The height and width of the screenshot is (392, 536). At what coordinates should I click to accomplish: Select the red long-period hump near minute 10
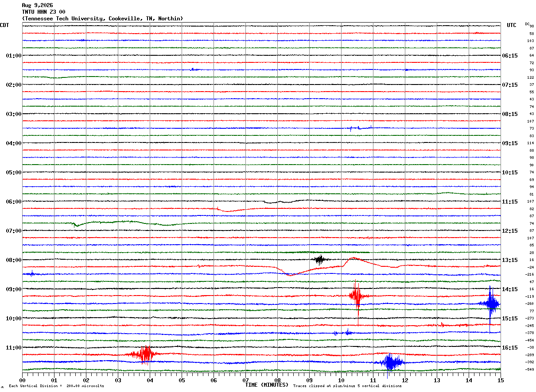(353, 260)
